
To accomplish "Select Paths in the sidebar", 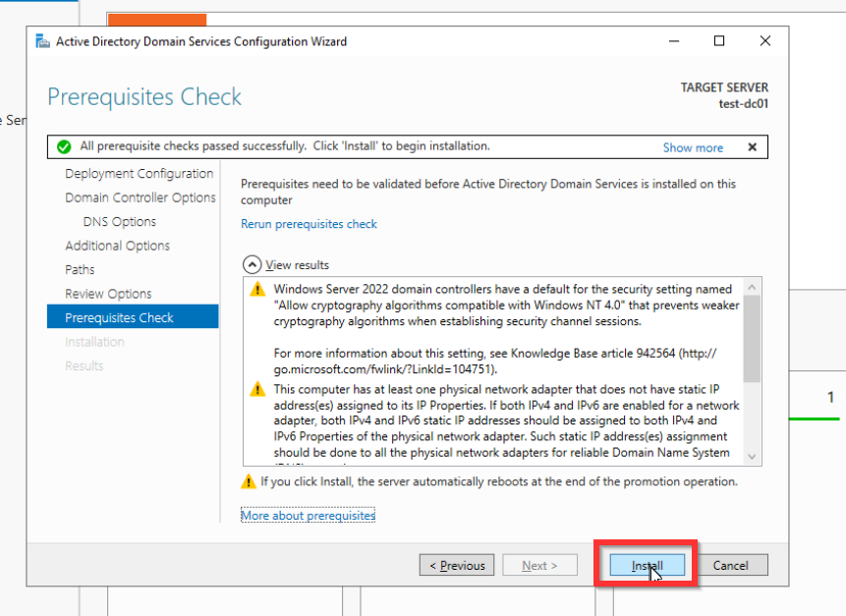I will (x=80, y=270).
